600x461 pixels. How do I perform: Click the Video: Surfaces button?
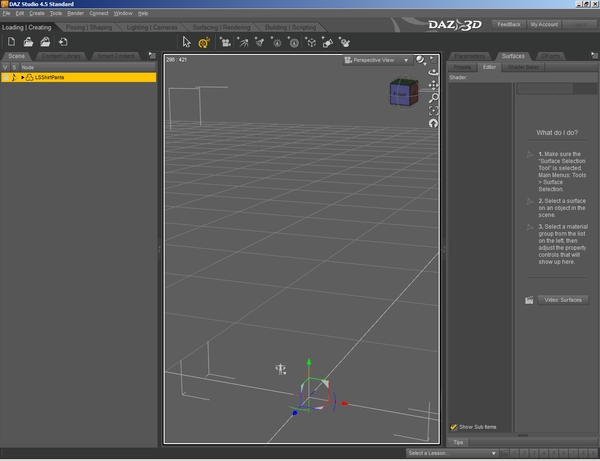coord(563,300)
